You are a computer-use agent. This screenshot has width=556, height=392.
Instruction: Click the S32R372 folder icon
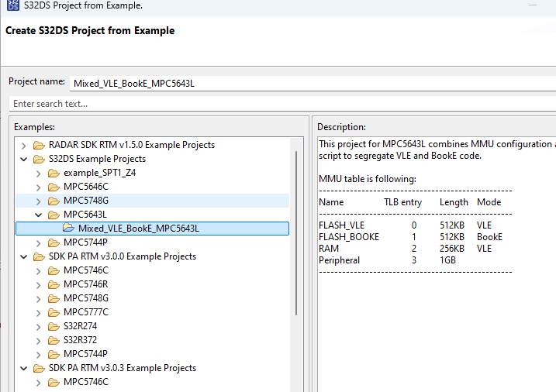click(x=54, y=340)
